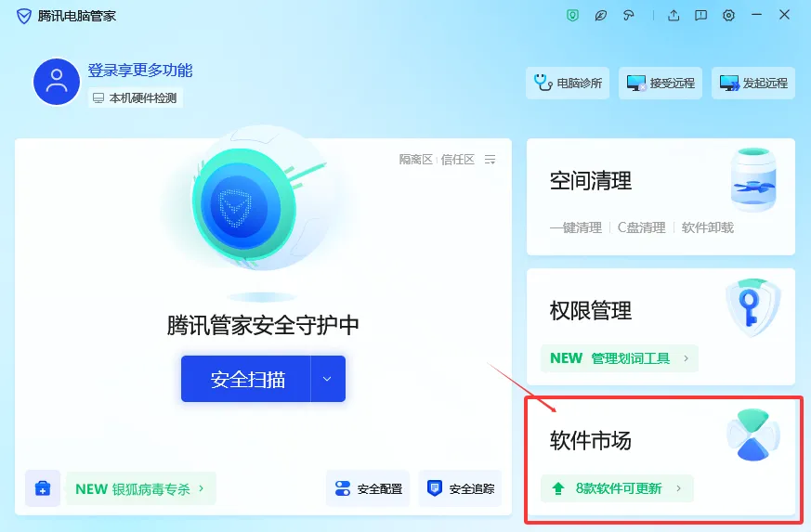Click the upload arrow icon in title bar
The image size is (811, 532).
click(x=674, y=16)
